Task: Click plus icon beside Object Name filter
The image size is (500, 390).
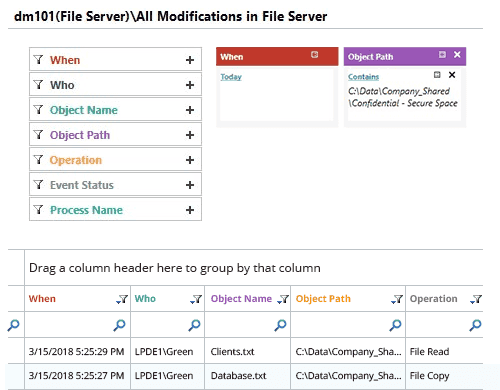Action: (x=190, y=110)
